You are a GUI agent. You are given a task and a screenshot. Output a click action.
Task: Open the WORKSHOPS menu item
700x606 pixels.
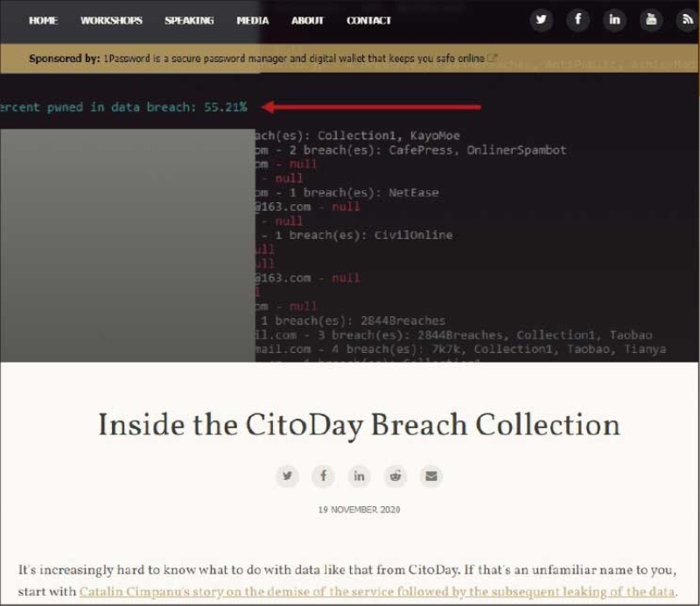pos(112,21)
